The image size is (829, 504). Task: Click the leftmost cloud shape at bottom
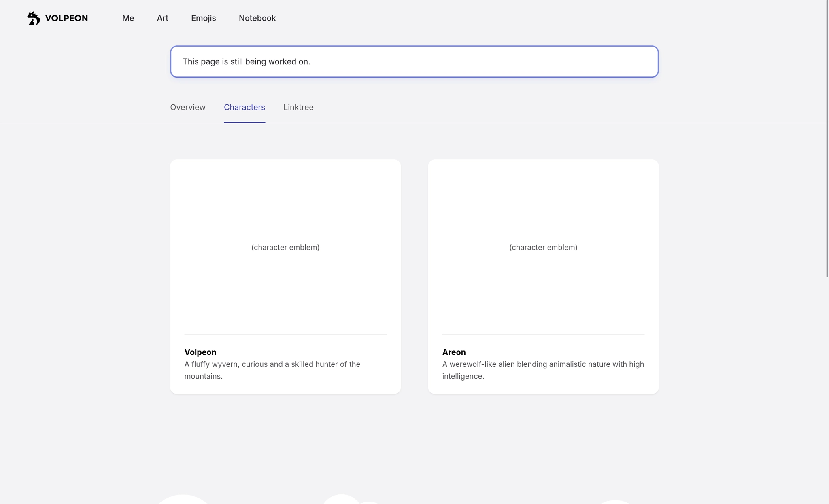(183, 500)
